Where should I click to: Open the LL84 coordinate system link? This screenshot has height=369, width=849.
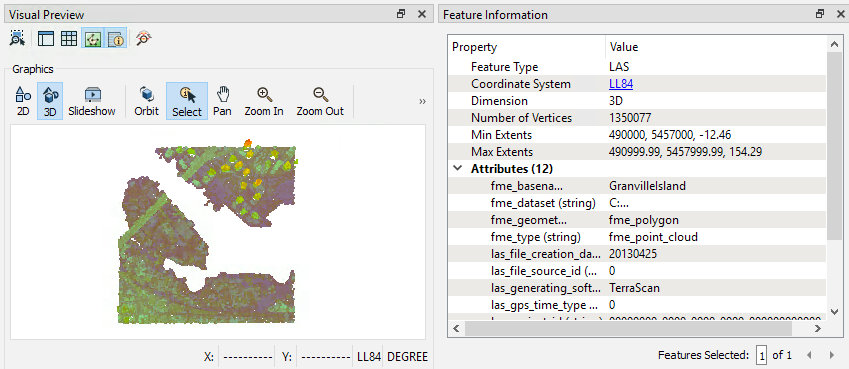[x=621, y=84]
